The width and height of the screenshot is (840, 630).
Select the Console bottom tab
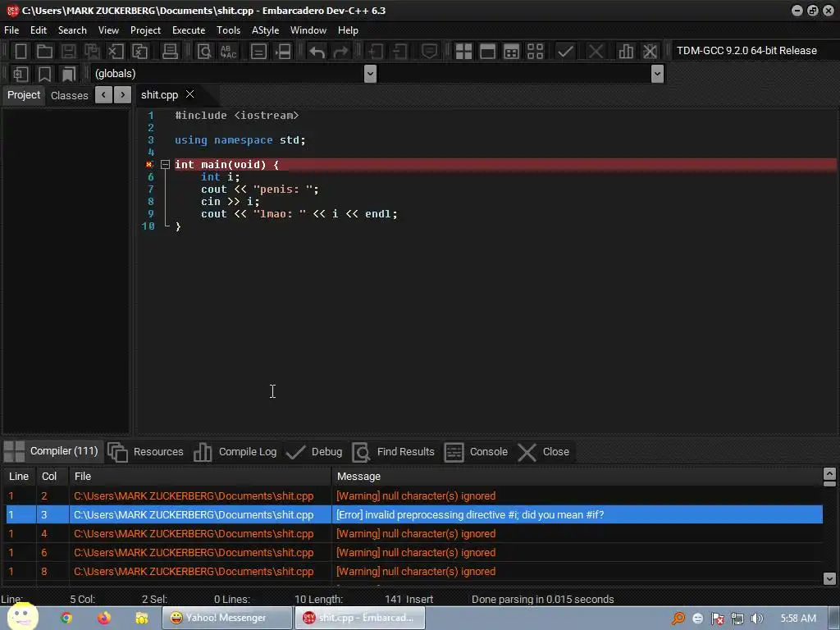point(476,452)
